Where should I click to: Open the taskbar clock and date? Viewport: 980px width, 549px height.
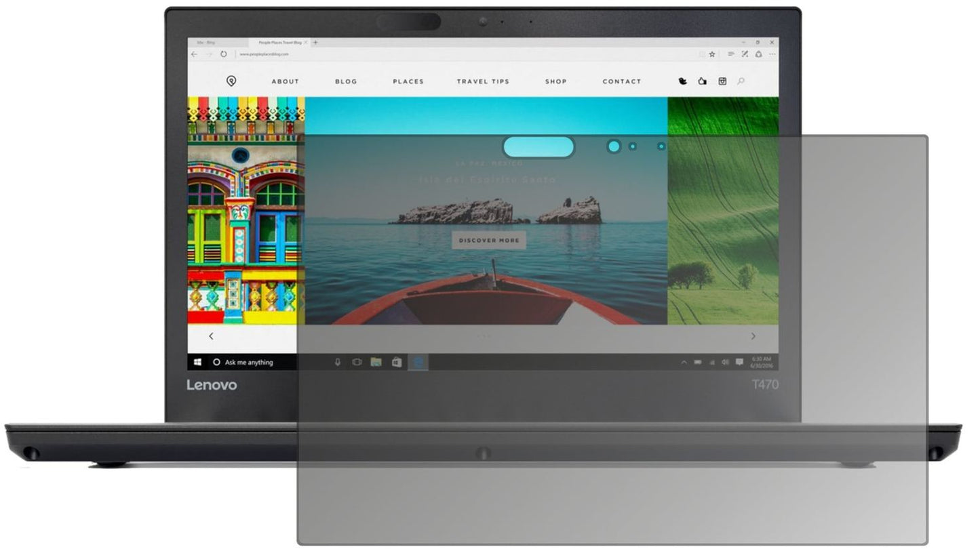click(763, 362)
